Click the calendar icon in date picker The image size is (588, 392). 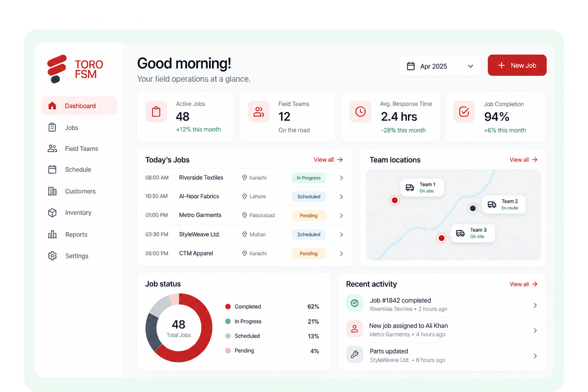click(x=411, y=66)
